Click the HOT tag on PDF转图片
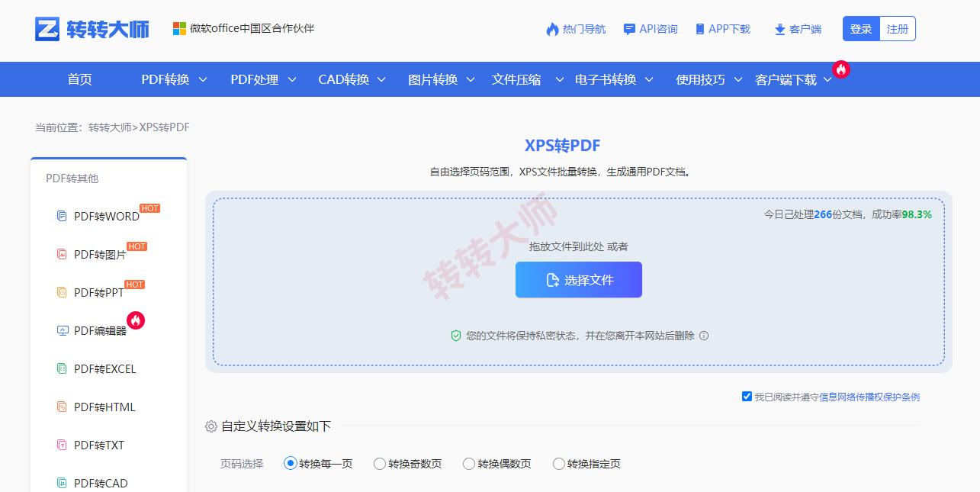This screenshot has height=492, width=980. (x=137, y=246)
